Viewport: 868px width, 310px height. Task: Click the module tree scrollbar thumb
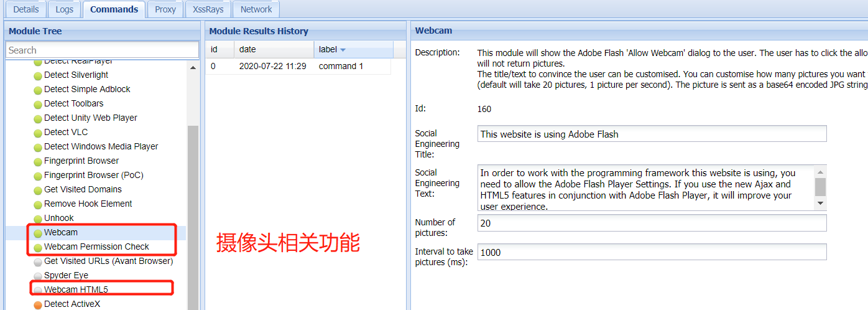193,217
